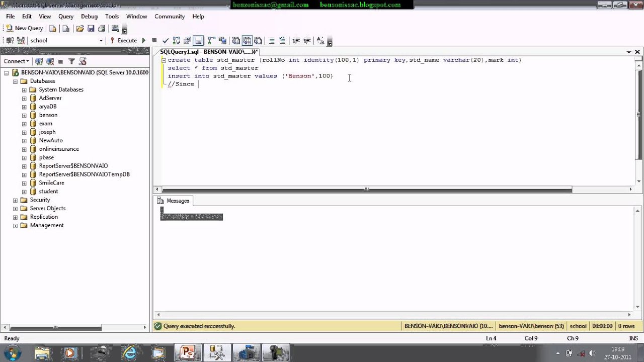Select Results to Text mode
The image size is (644, 362).
pyautogui.click(x=236, y=41)
